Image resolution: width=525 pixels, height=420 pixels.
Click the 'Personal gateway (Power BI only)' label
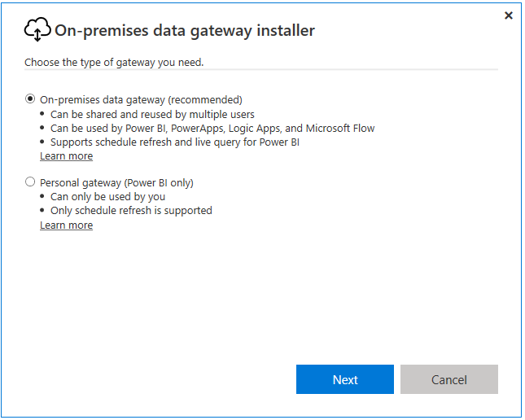tap(116, 183)
